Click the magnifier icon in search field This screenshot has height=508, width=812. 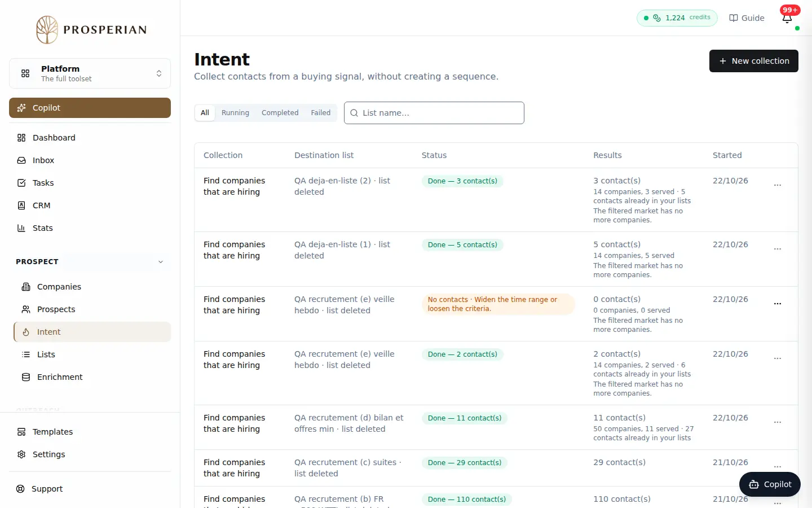354,113
